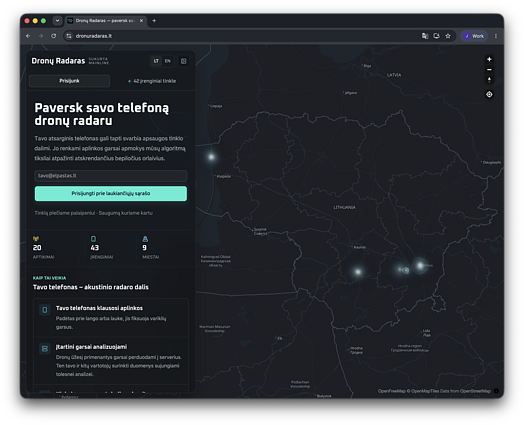The image size is (524, 425).
Task: Open the OpenStreetMap attribution link
Action: tap(475, 391)
